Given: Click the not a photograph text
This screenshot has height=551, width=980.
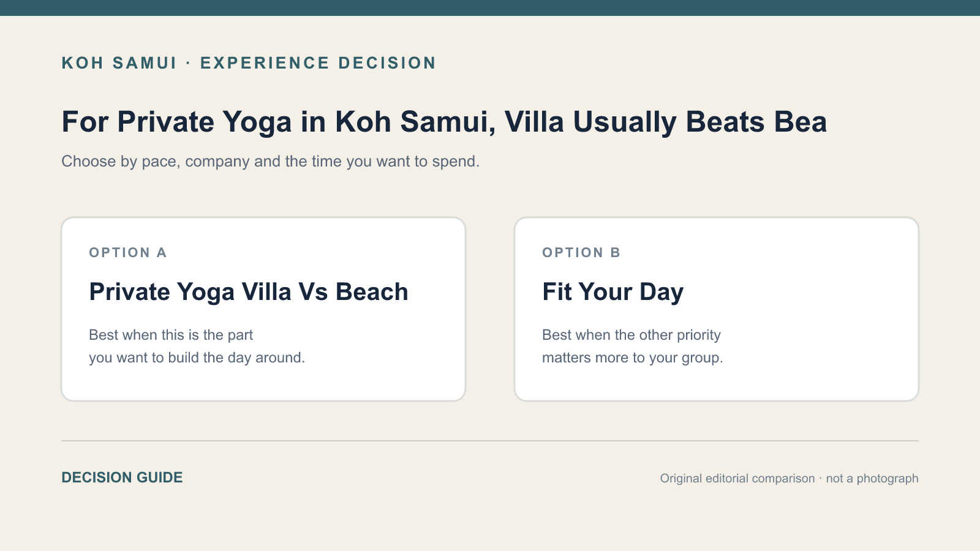Looking at the screenshot, I should [x=872, y=478].
